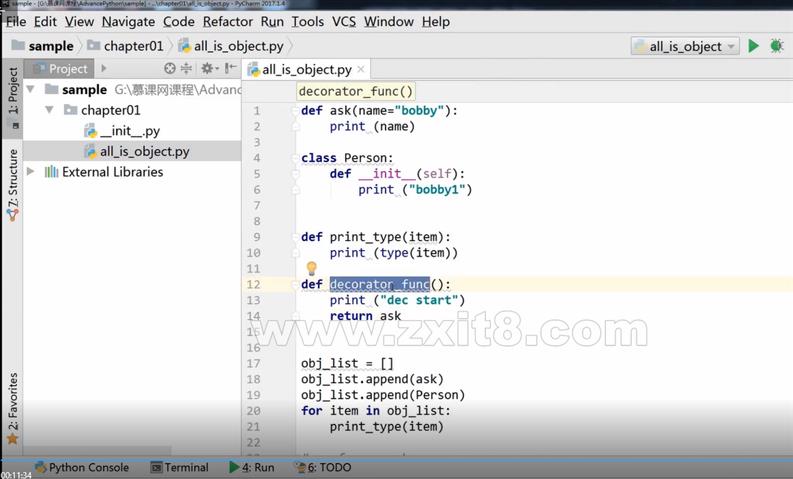Open the Python Console tool window

coord(81,467)
